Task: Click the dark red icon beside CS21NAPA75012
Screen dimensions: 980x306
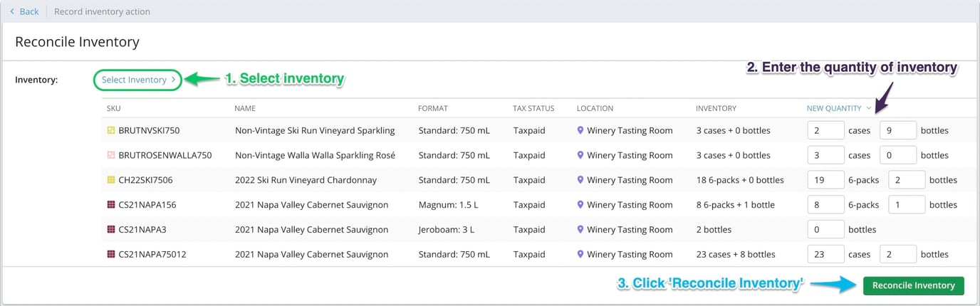Action: click(x=110, y=254)
